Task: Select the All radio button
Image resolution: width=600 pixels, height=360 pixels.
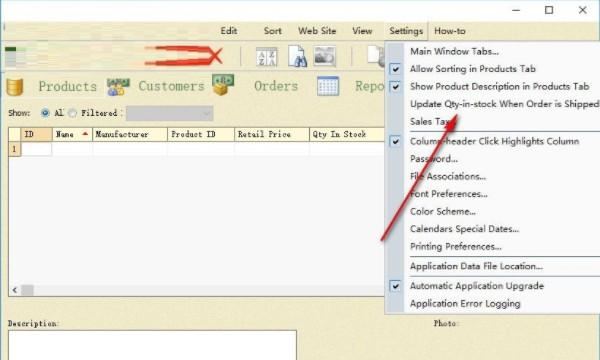Action: pos(45,113)
